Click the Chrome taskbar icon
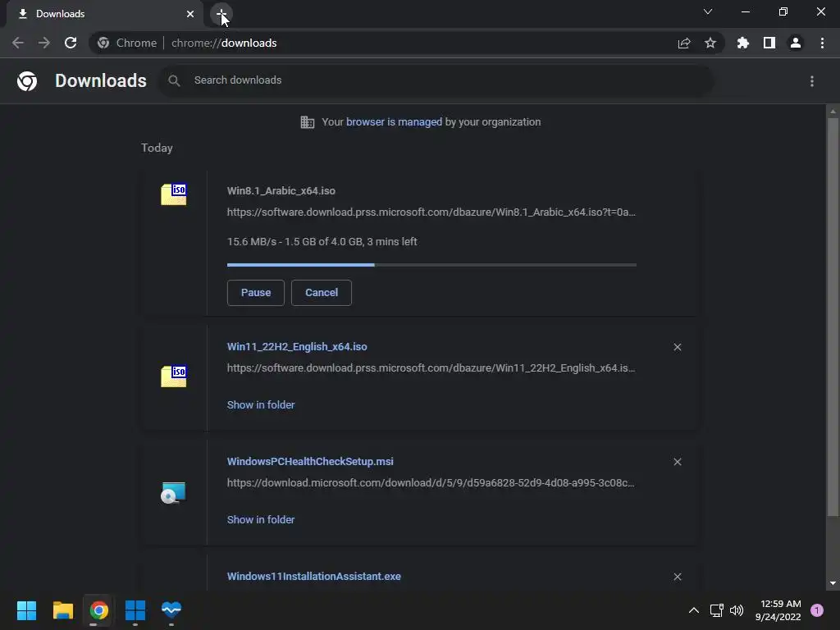 click(x=98, y=610)
